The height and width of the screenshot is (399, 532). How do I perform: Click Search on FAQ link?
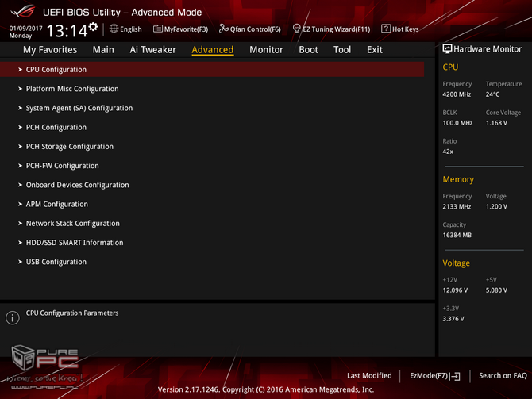[x=503, y=376]
